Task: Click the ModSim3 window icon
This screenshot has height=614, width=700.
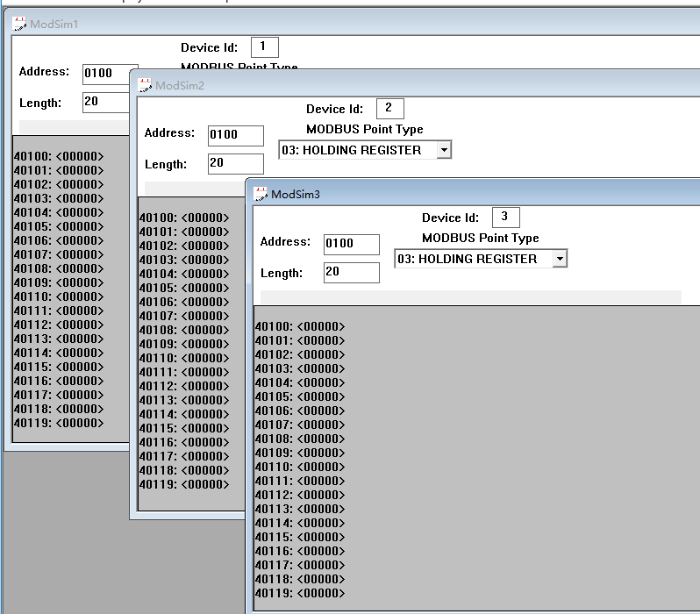Action: [x=261, y=194]
